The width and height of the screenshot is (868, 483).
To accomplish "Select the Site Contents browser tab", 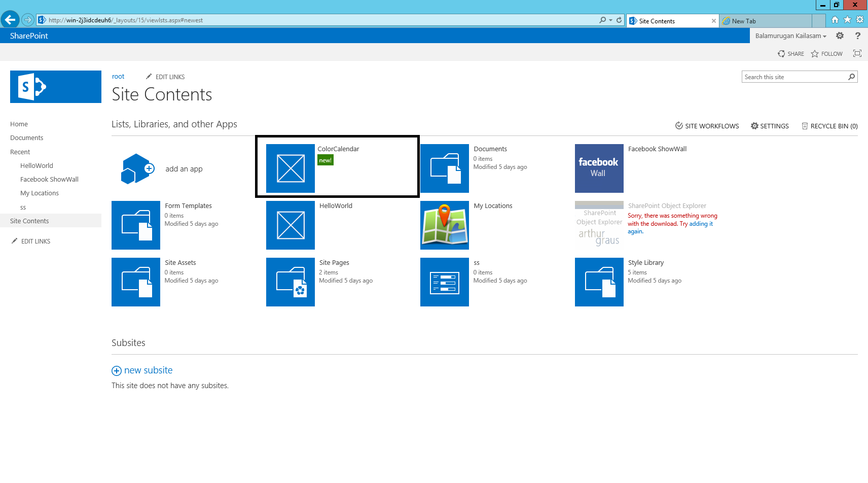I will pyautogui.click(x=672, y=21).
